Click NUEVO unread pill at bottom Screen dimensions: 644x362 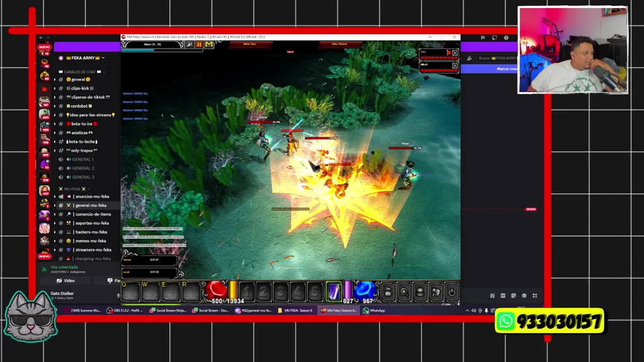coord(44,256)
